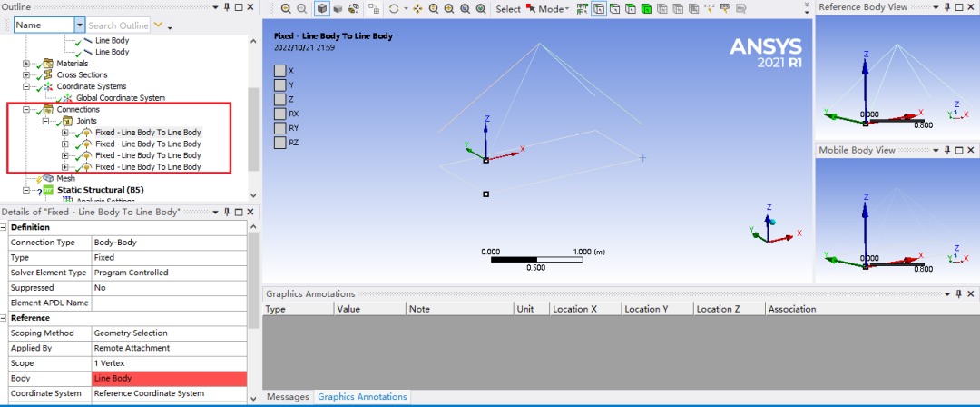
Task: Click the empty Element APDL Name field
Action: (x=169, y=303)
